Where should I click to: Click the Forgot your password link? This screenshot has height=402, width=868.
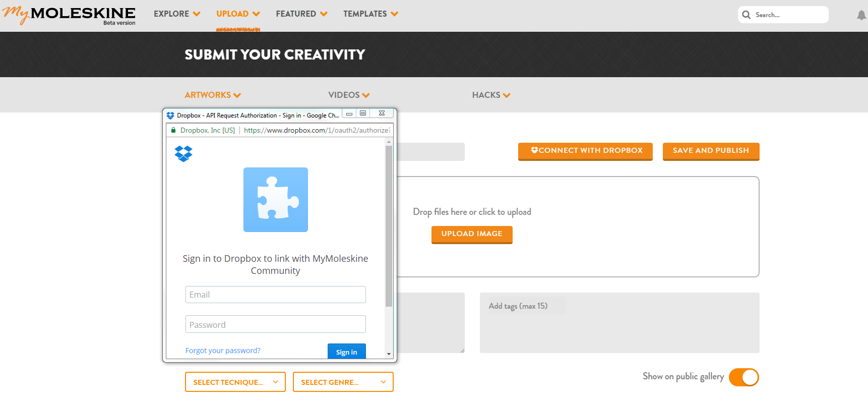click(223, 351)
